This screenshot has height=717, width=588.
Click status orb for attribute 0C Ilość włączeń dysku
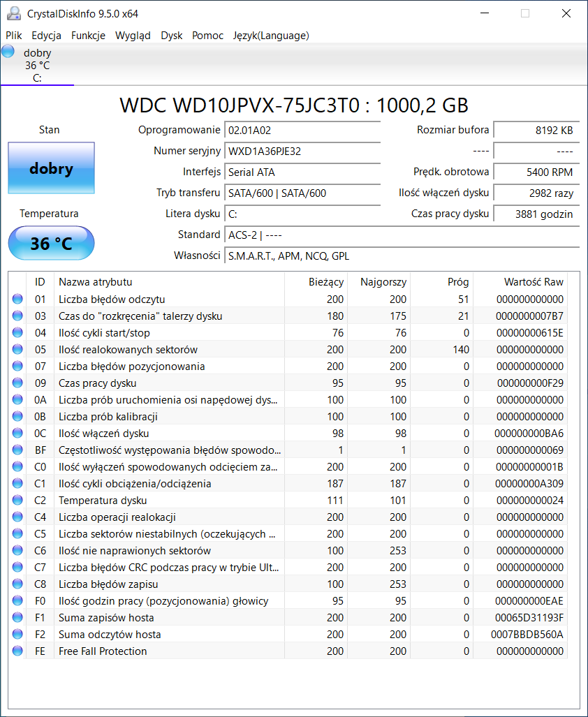[x=17, y=433]
